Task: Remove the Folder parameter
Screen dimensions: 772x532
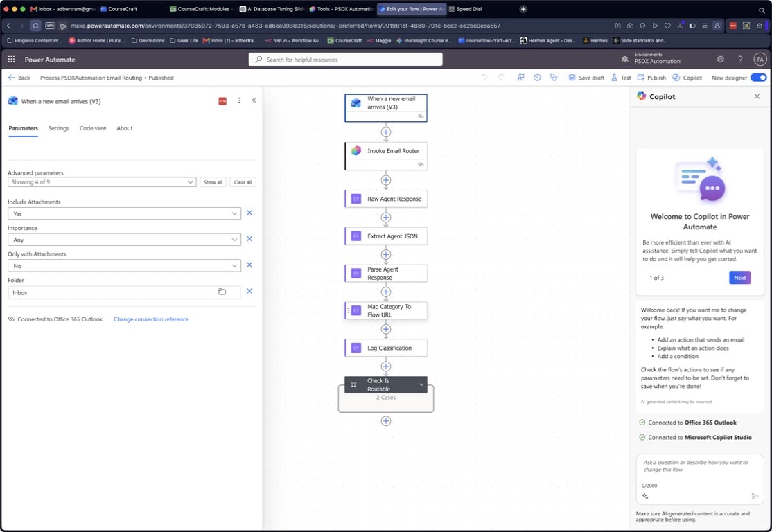Action: coord(249,292)
